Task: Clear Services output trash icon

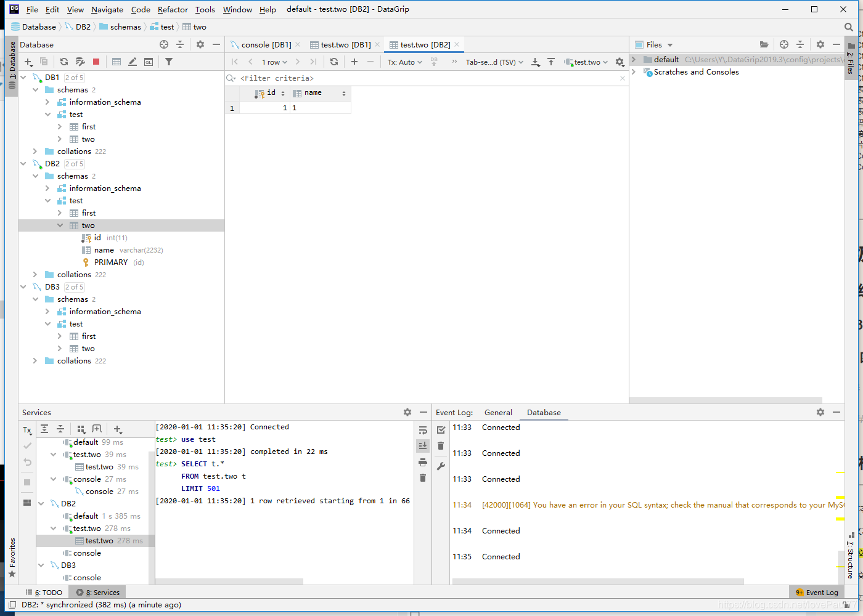Action: click(x=423, y=478)
